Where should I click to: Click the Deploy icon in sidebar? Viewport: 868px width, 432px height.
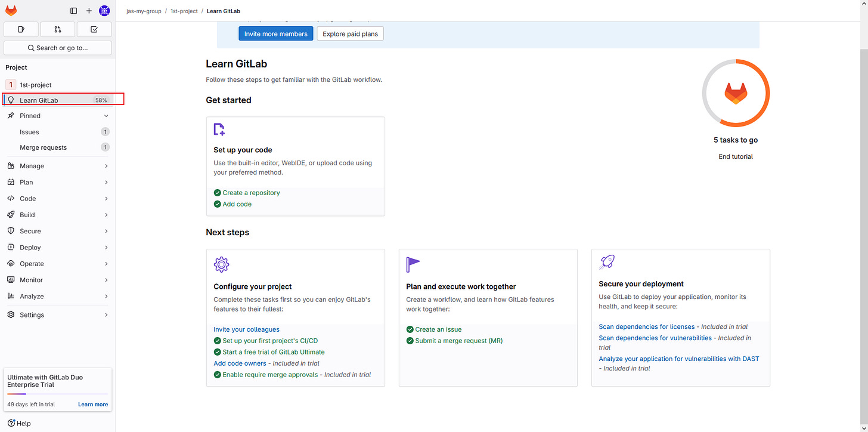pos(11,247)
